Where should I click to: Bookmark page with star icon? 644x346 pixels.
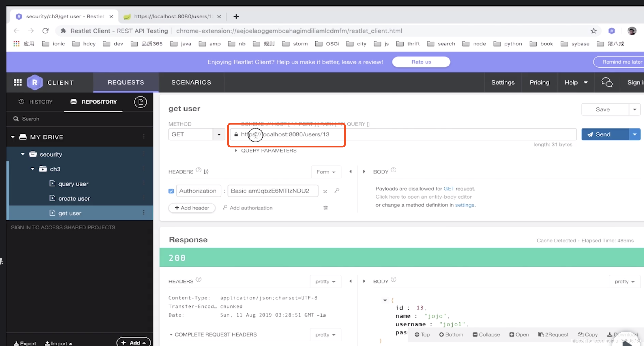coord(593,31)
